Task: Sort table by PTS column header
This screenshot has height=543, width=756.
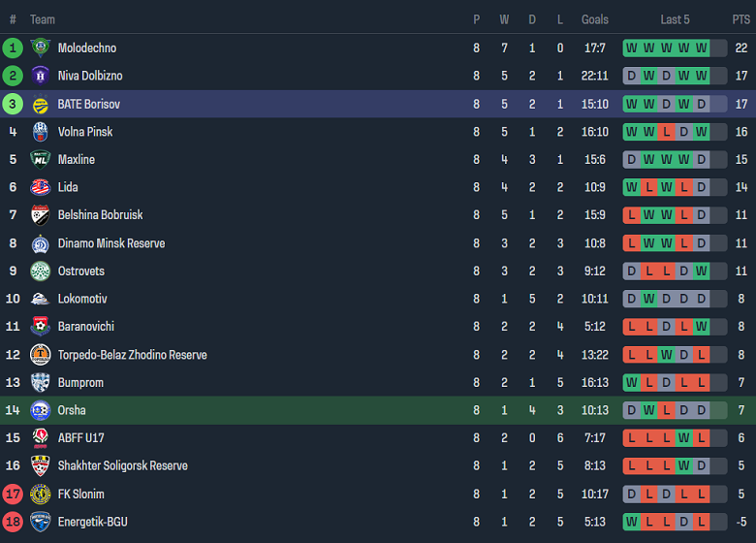Action: (x=740, y=19)
